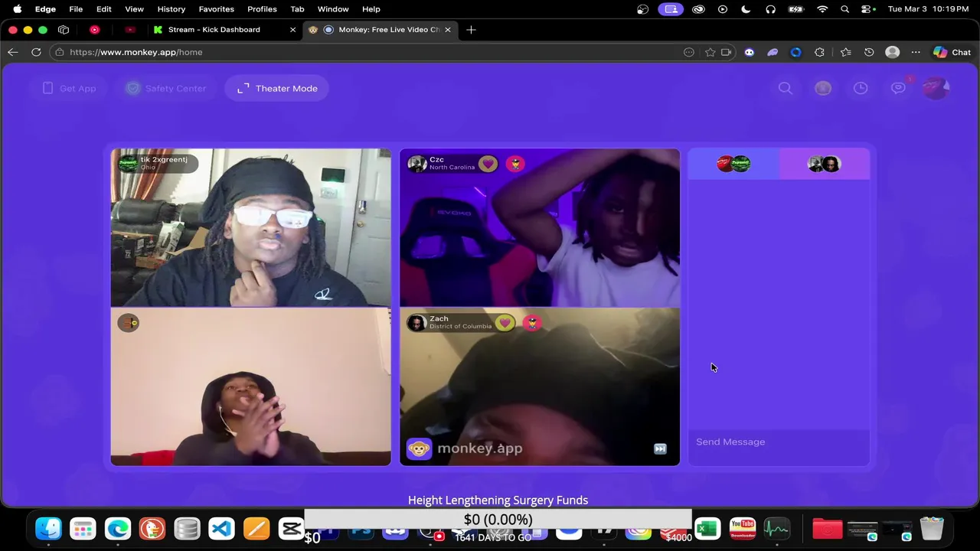Open Finder from Dock

(x=48, y=529)
